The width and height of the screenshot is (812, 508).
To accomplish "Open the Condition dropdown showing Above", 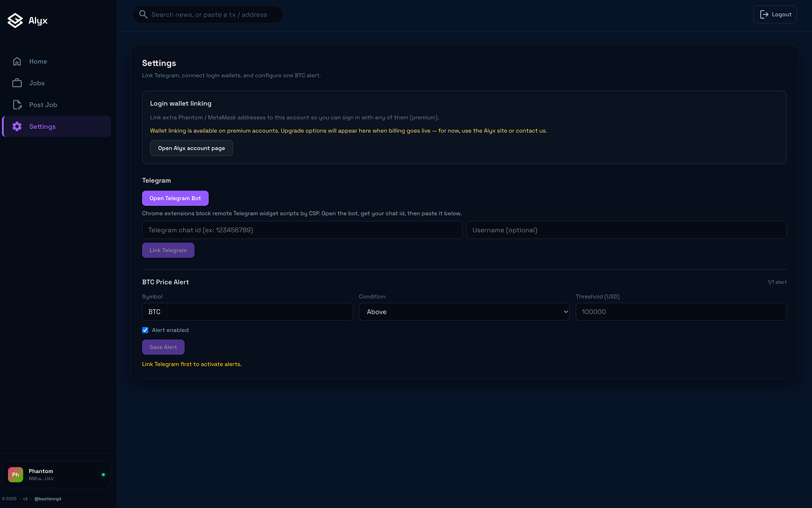I will coord(464,312).
